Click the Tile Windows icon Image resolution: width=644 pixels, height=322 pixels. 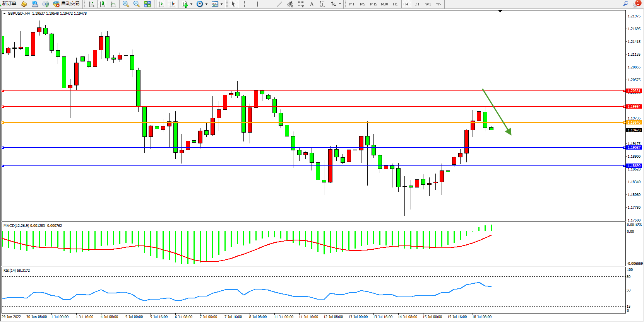[147, 4]
